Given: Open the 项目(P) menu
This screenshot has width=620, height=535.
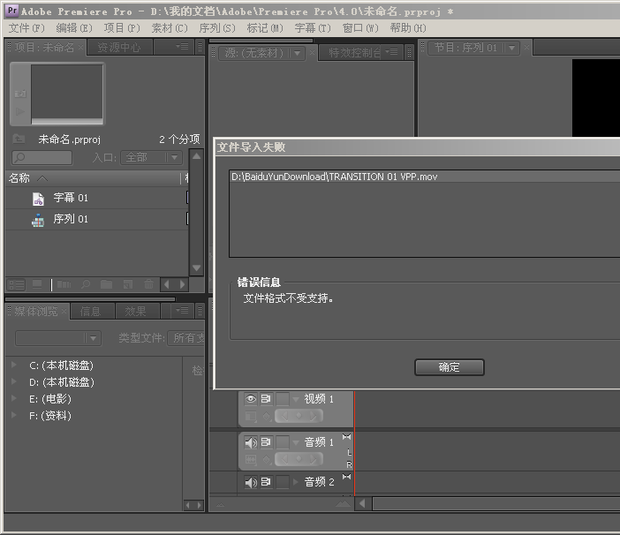Looking at the screenshot, I should coord(122,28).
